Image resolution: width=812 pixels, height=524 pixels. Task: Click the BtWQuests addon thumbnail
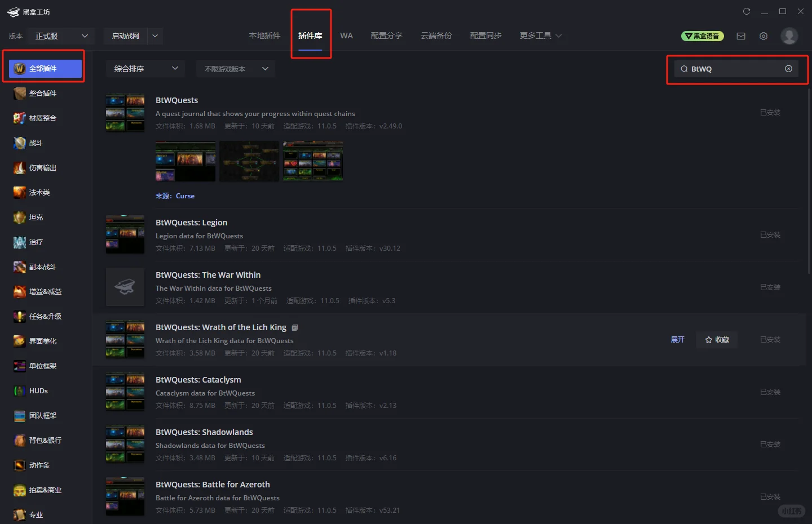point(125,113)
